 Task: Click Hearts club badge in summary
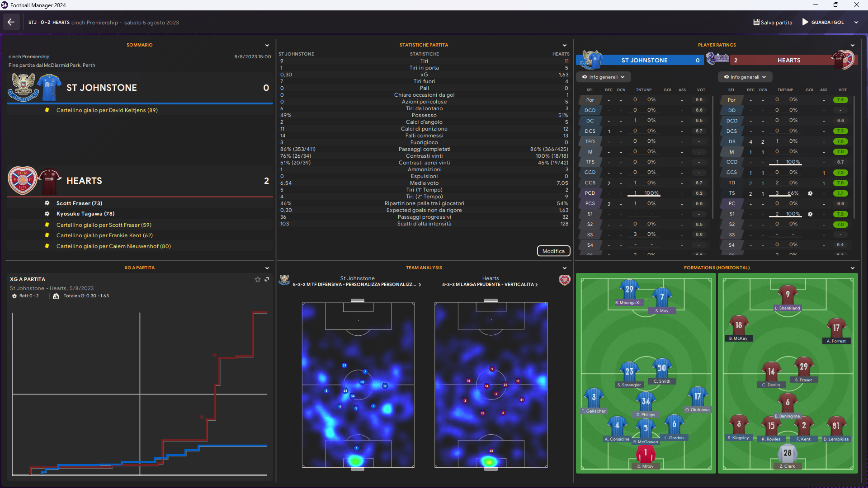(22, 180)
